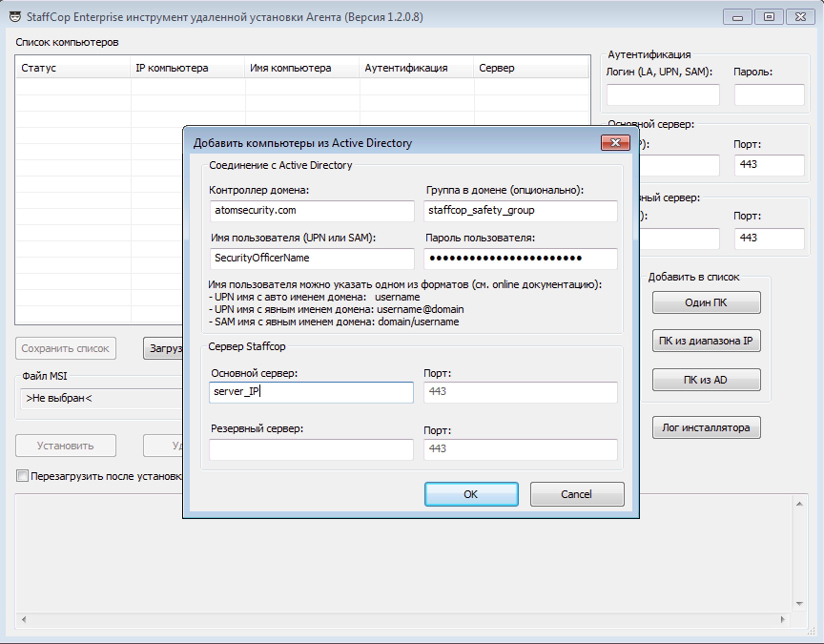The image size is (824, 644).
Task: Click the Логин authentication field
Action: pyautogui.click(x=663, y=94)
